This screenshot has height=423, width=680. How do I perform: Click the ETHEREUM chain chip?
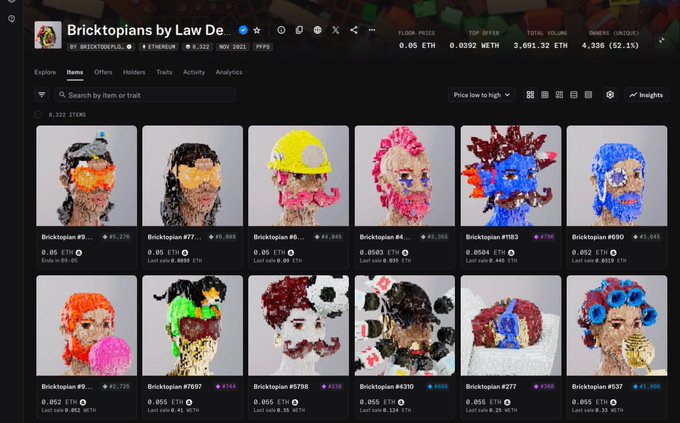point(159,46)
